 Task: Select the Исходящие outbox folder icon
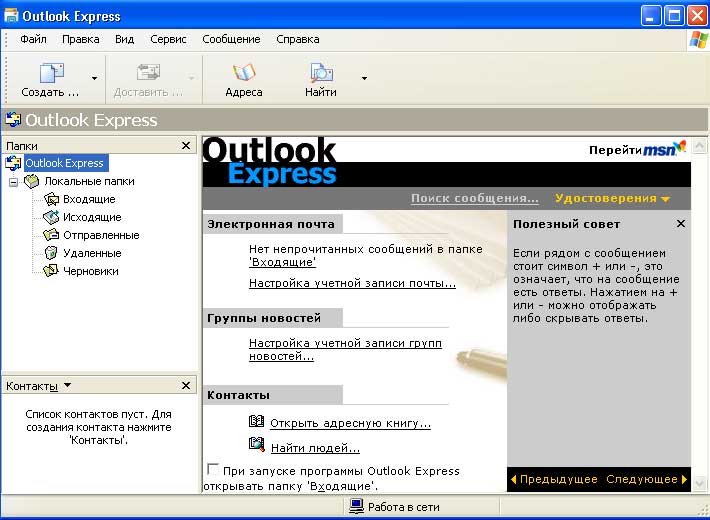click(52, 217)
